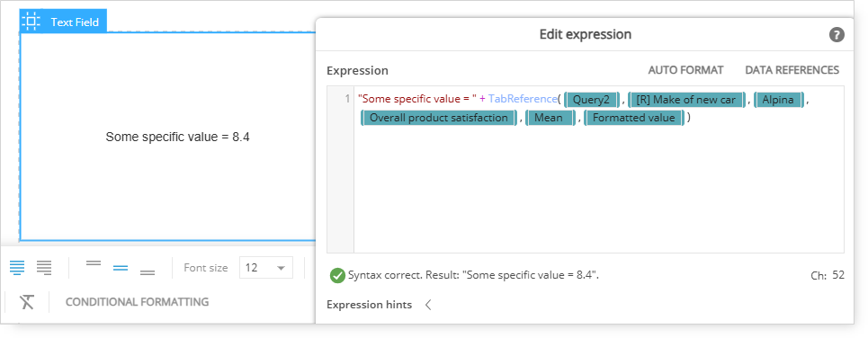This screenshot has height=338, width=868.
Task: Click the clear formatting icon
Action: click(x=27, y=302)
